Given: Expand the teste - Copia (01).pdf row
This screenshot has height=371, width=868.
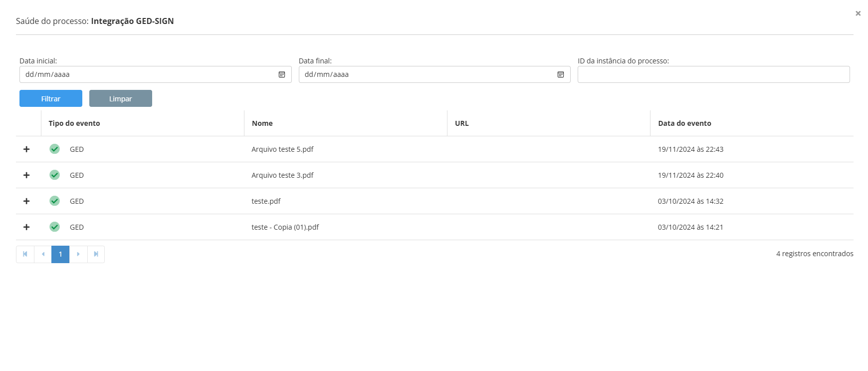Looking at the screenshot, I should point(26,227).
